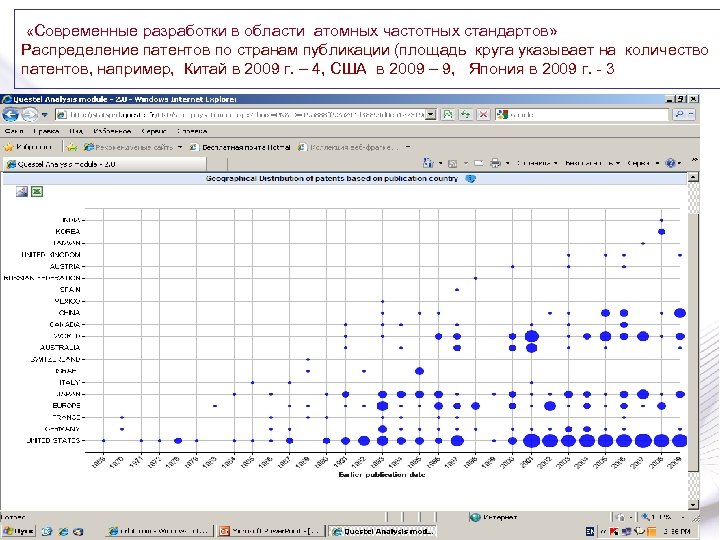The width and height of the screenshot is (720, 540).
Task: Click the magnifier search button
Action: [x=679, y=114]
